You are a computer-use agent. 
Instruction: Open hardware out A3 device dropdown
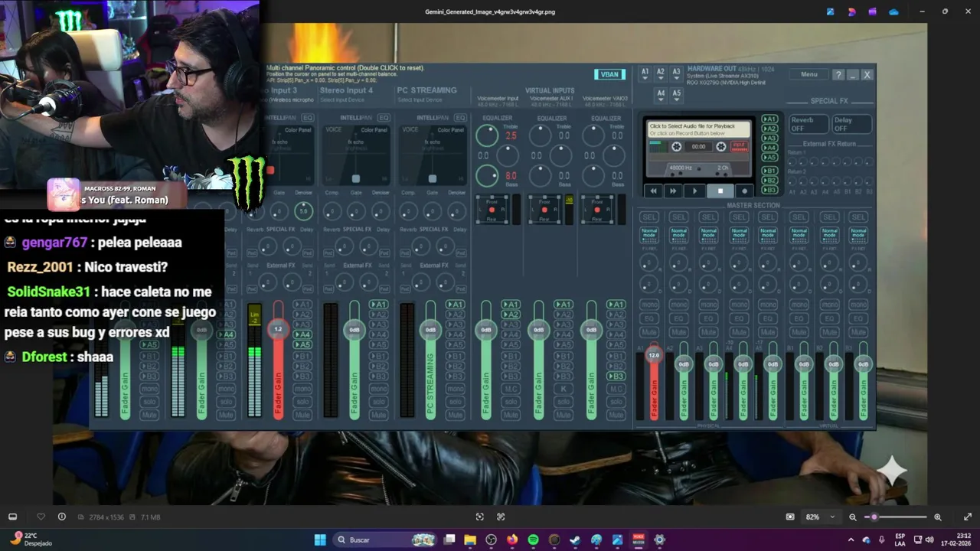point(676,73)
